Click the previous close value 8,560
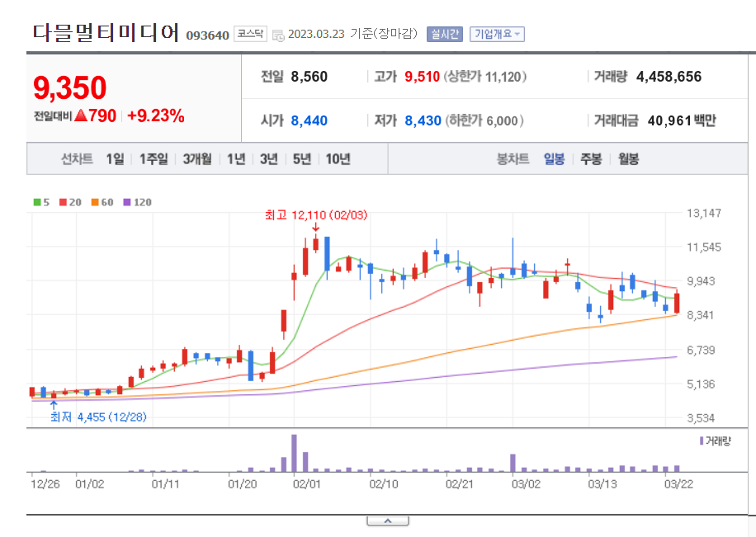756x537 pixels. 309,77
